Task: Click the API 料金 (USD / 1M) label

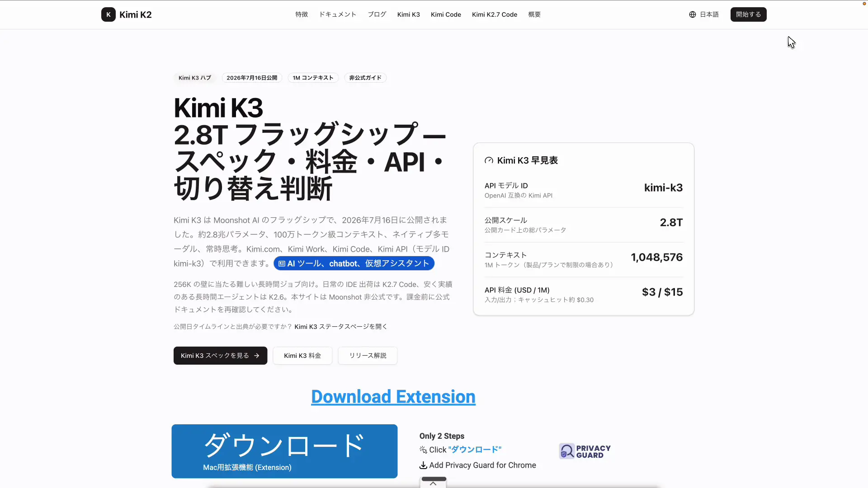Action: [x=517, y=290]
